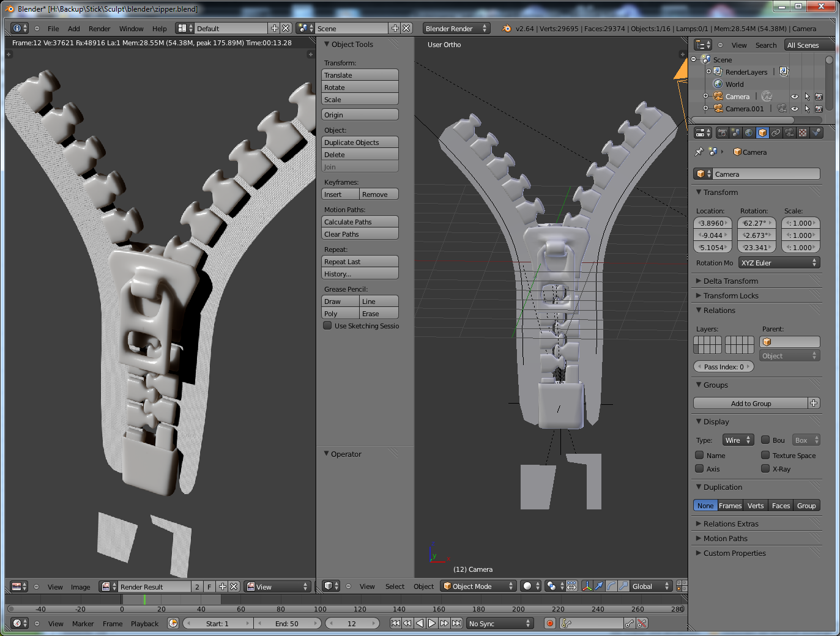Toggle the 3D manipulator axes icon
Image resolution: width=840 pixels, height=636 pixels.
coord(587,586)
